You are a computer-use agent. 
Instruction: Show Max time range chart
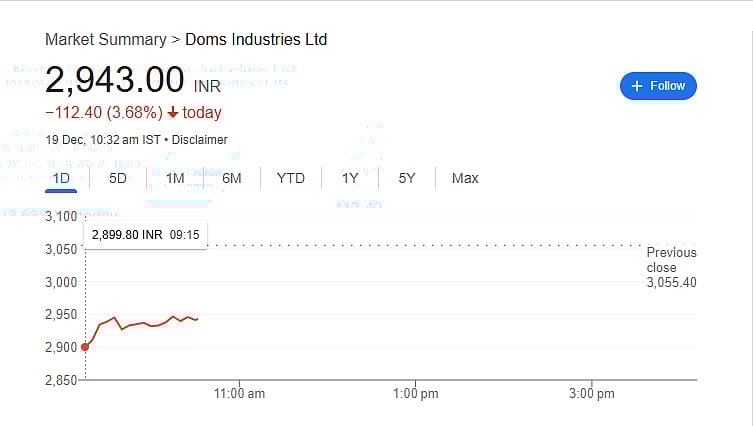(x=465, y=178)
